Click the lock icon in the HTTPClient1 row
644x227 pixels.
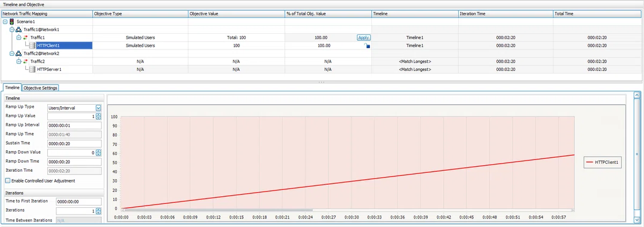(368, 47)
